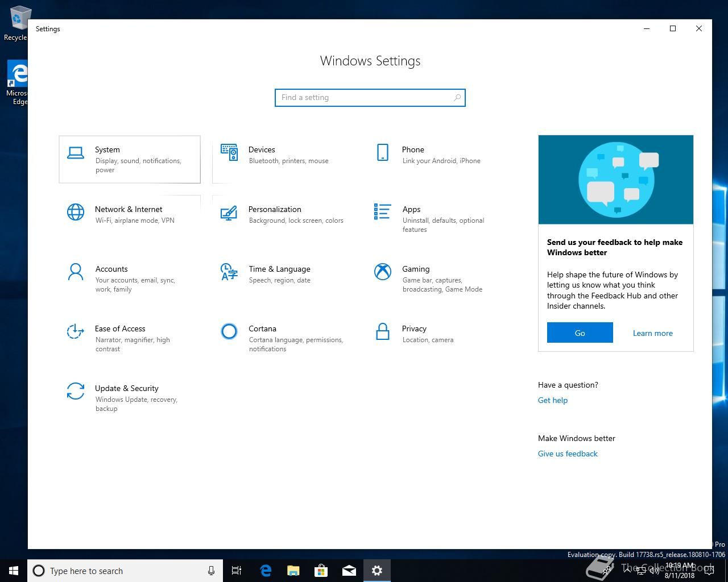Click the Personalization heading text
This screenshot has width=728, height=582.
(275, 209)
